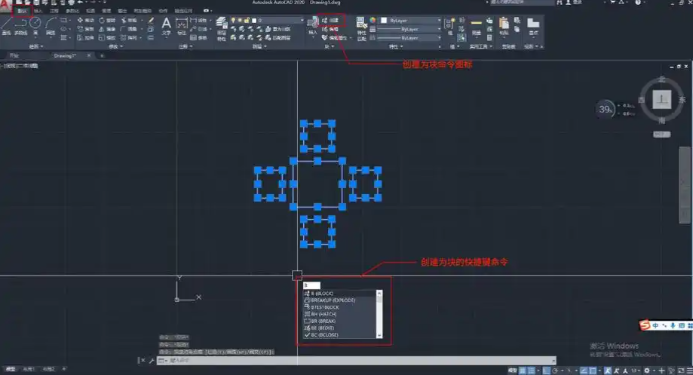This screenshot has height=375, width=693.
Task: Select BREAKUP (EXPLODE) command suggestion
Action: (x=339, y=300)
